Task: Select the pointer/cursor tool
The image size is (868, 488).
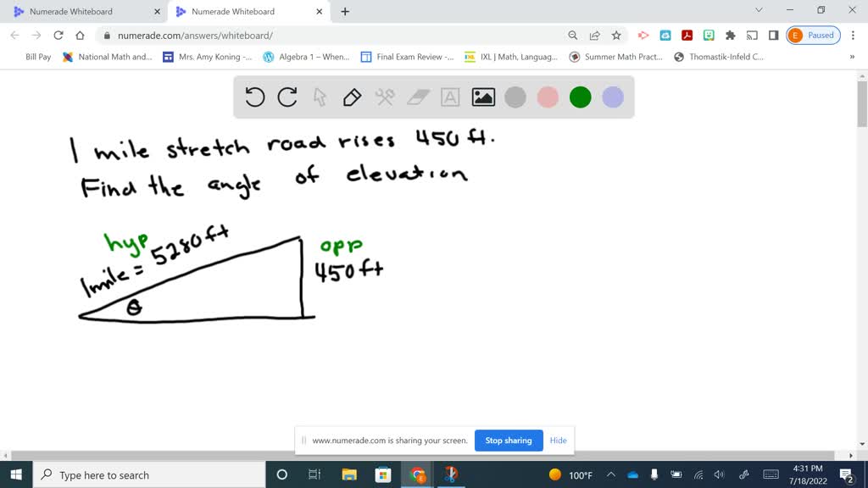Action: (x=320, y=97)
